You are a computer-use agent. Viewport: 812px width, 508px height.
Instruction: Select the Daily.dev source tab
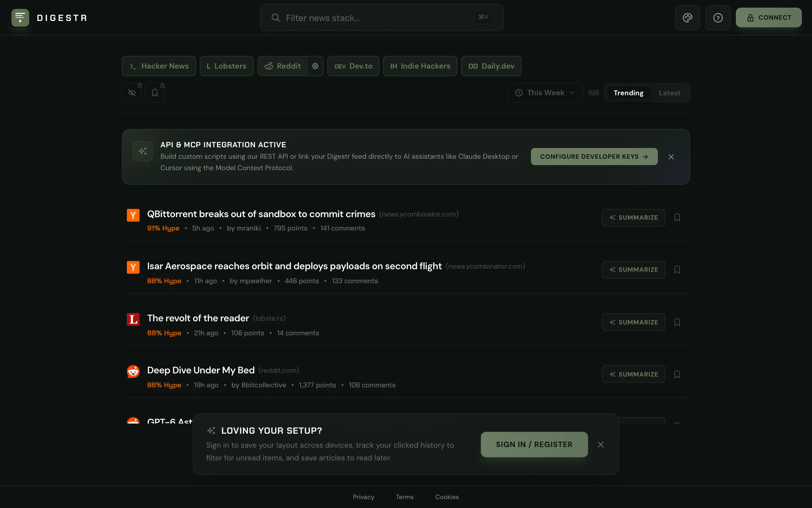491,66
